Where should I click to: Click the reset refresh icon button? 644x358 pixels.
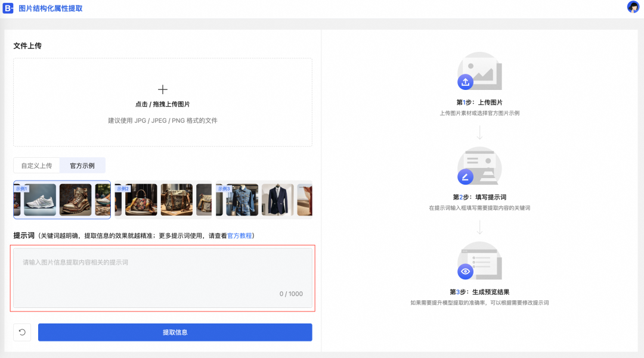click(22, 332)
